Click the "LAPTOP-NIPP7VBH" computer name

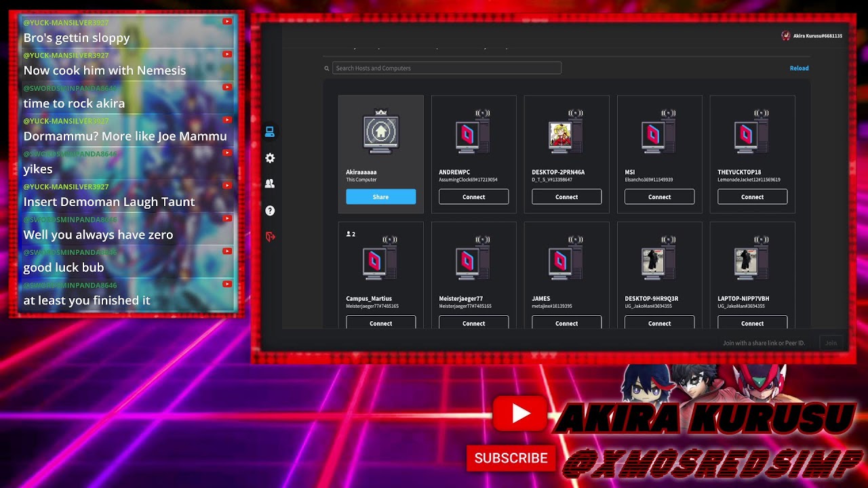[743, 299]
